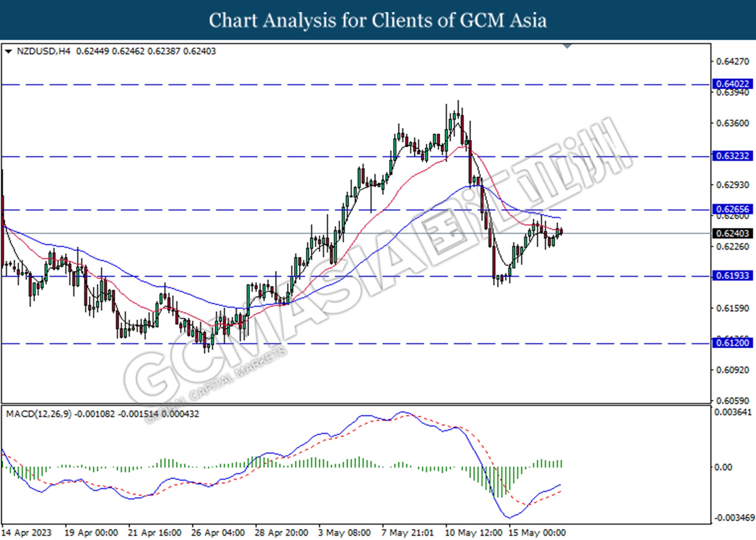Click the NZDUSD,H4 symbol title text
Viewport: 756px width, 540px height.
coord(43,51)
